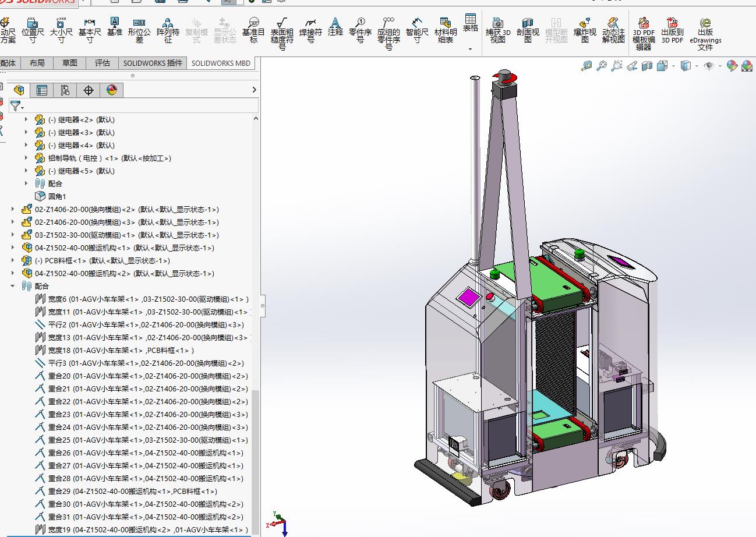The height and width of the screenshot is (537, 756).
Task: Click 捕获 3D 视图 capture view
Action: click(x=498, y=30)
